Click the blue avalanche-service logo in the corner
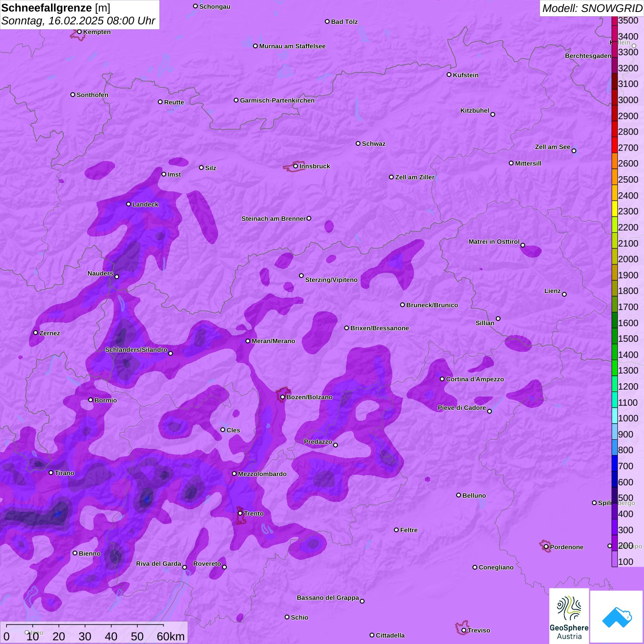The width and height of the screenshot is (644, 644). tap(616, 617)
